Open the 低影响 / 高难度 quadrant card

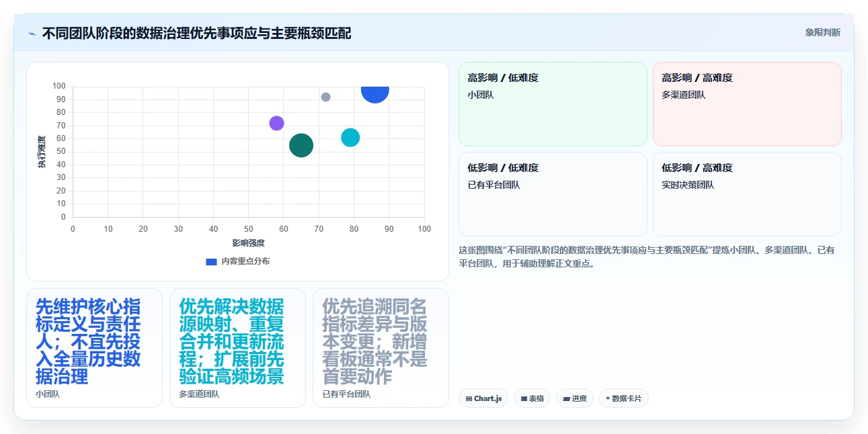tap(747, 194)
